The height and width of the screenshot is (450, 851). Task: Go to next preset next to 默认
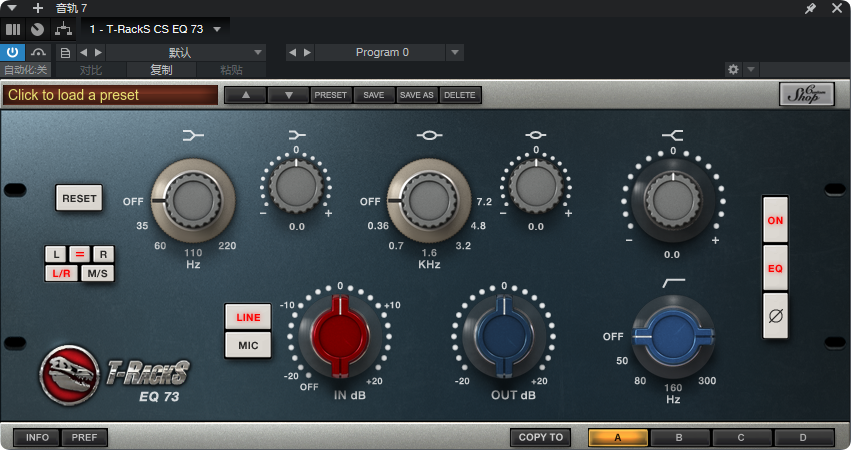coord(98,53)
